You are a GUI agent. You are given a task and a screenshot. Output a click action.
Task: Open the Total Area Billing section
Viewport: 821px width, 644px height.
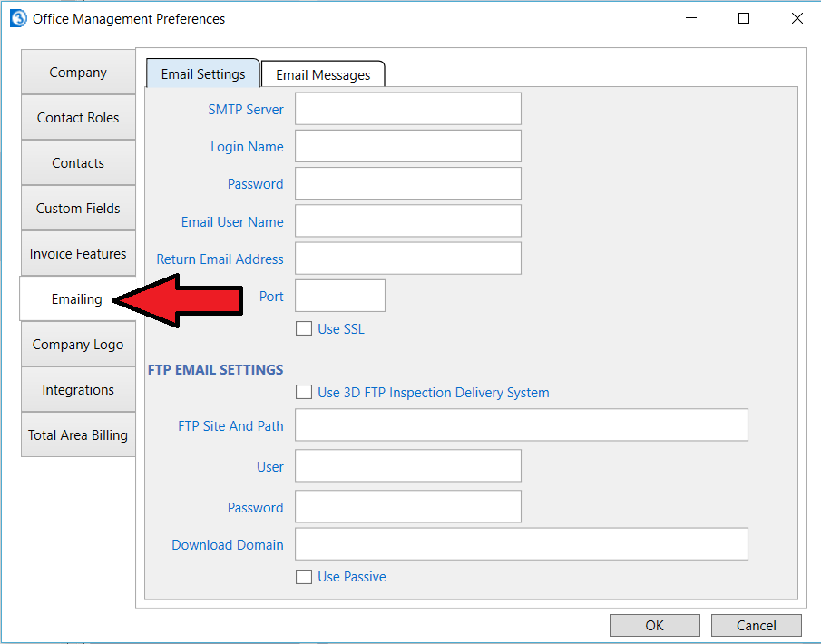78,434
